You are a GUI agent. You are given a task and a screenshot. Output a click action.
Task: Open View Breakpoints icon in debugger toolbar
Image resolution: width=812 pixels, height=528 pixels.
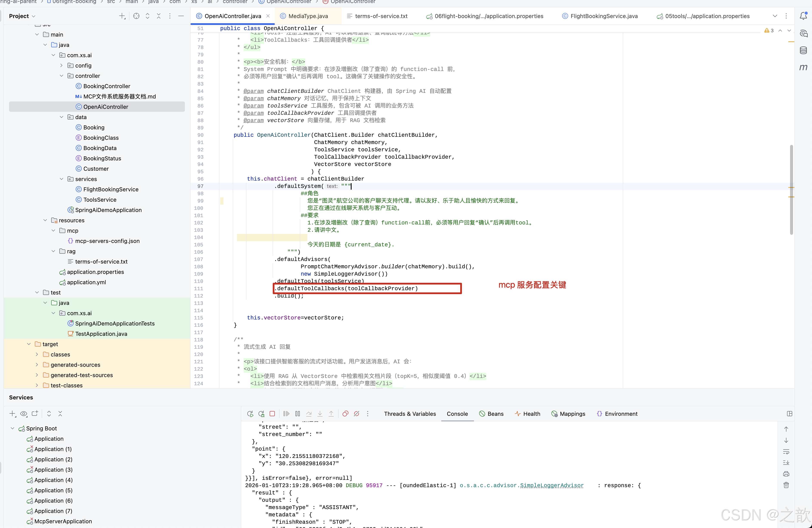tap(345, 414)
